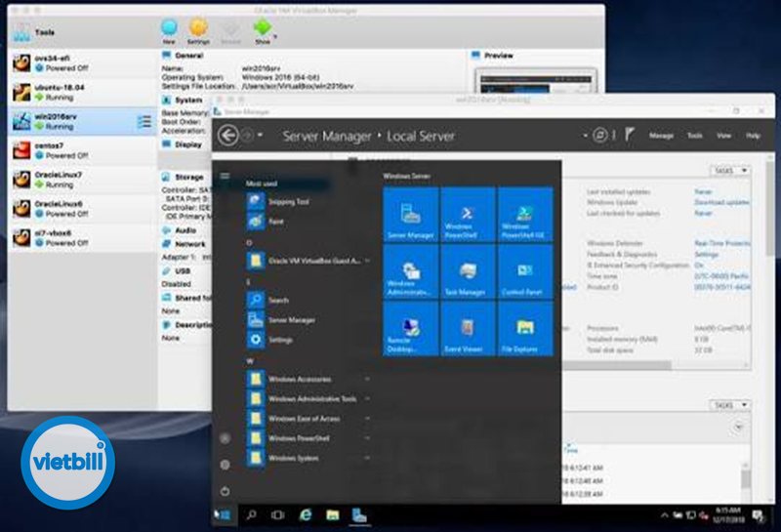The height and width of the screenshot is (532, 781).
Task: Click the Start menu power icon
Action: (x=226, y=491)
